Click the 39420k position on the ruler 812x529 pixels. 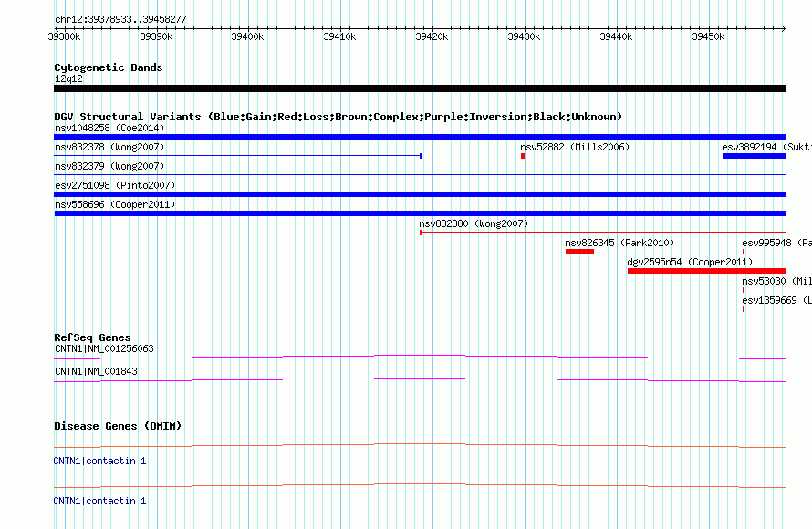(x=432, y=36)
